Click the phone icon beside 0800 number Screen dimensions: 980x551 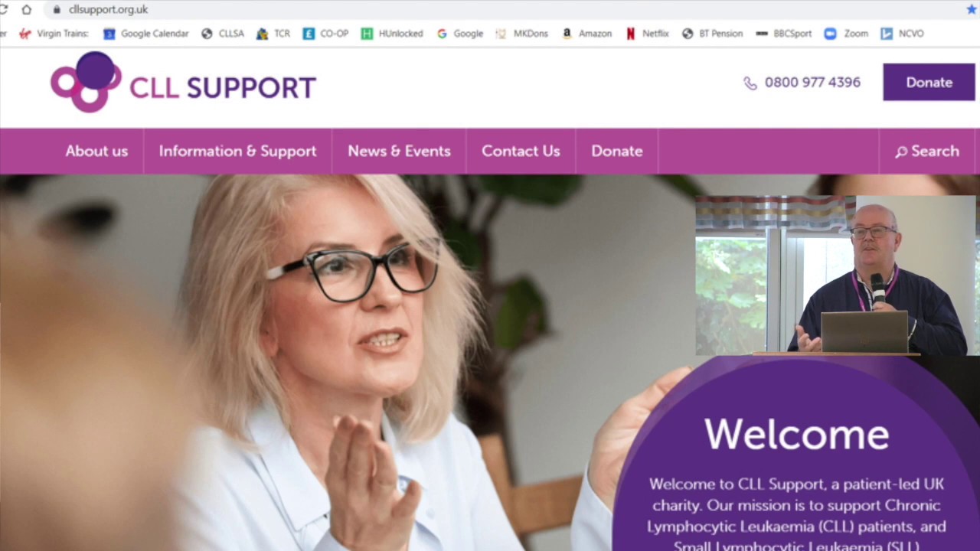pyautogui.click(x=750, y=83)
